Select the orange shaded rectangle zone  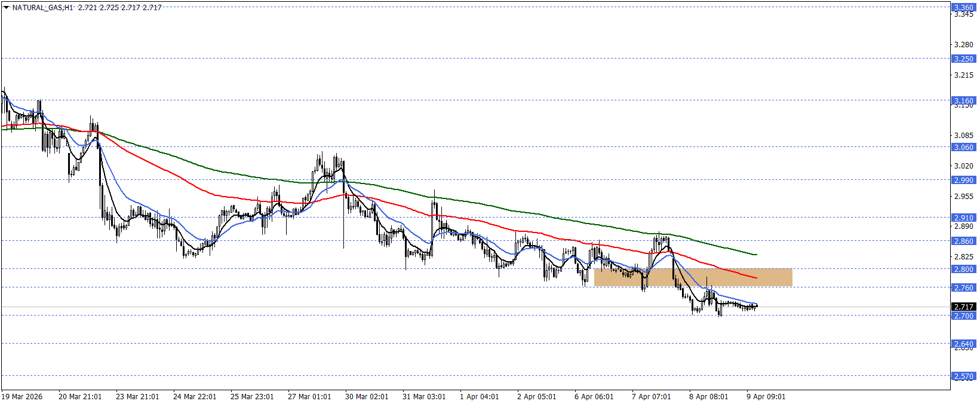pyautogui.click(x=693, y=277)
